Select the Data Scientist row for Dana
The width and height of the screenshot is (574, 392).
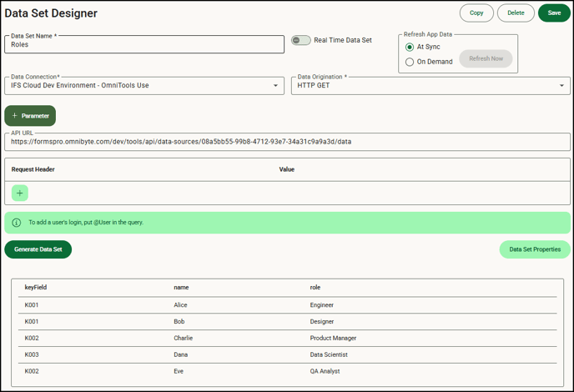327,354
